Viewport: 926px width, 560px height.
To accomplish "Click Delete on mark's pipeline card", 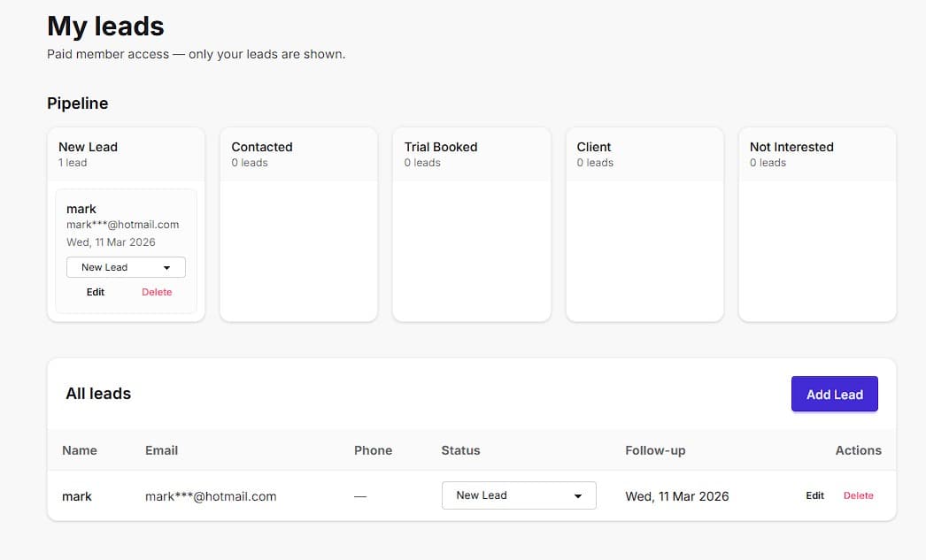I will [x=156, y=291].
